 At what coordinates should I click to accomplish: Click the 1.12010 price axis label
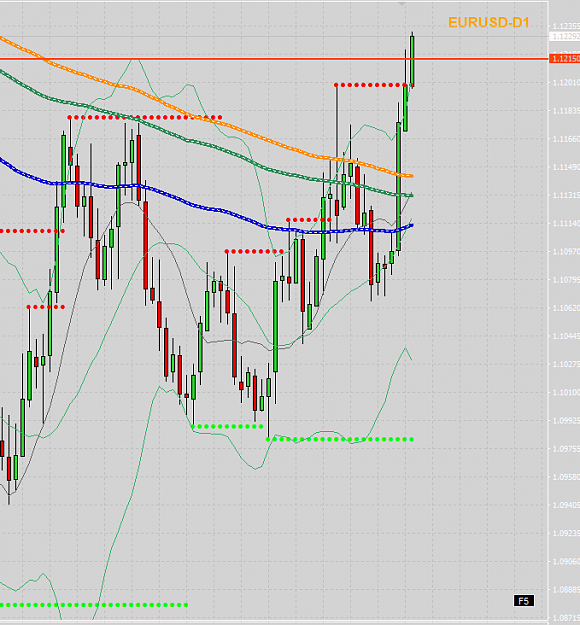click(566, 83)
